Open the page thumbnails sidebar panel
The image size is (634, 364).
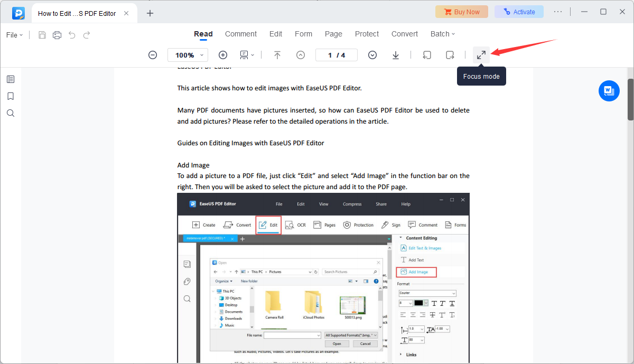pos(11,79)
